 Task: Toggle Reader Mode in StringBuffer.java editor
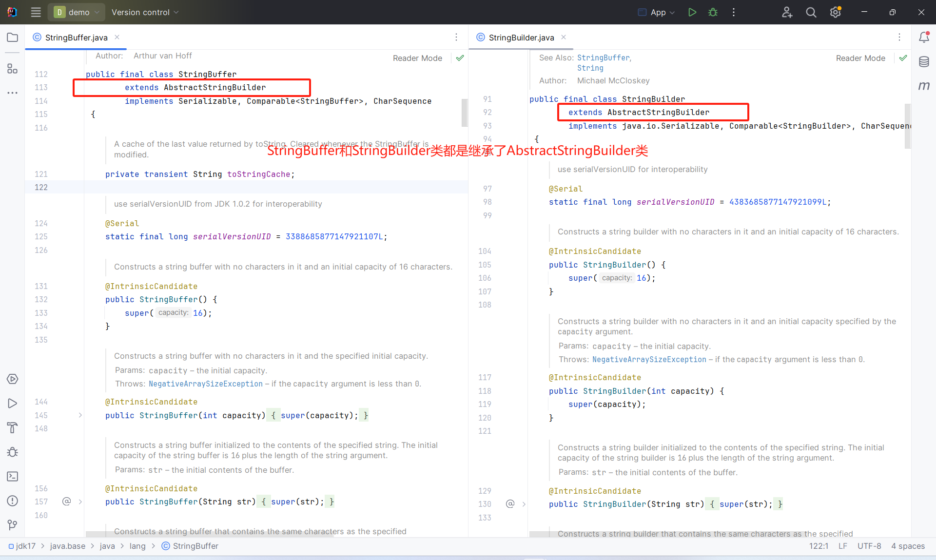pos(417,58)
